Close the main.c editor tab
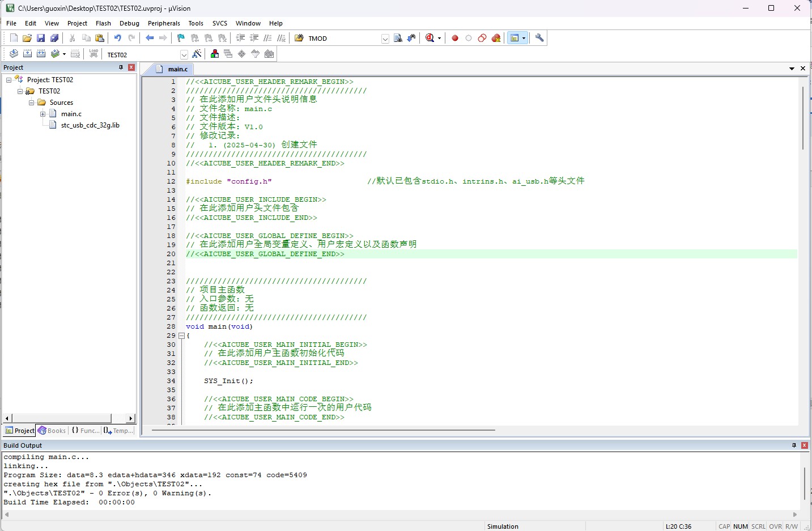 [803, 69]
